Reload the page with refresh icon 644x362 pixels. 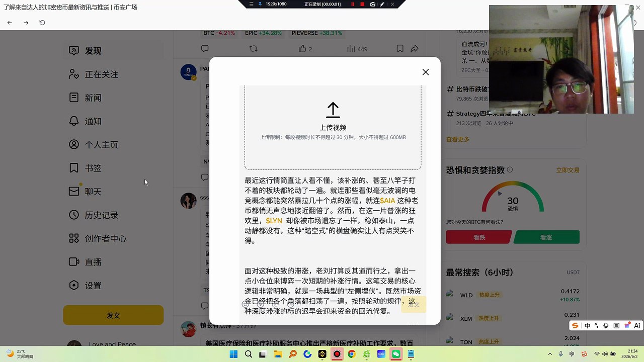coord(42,23)
